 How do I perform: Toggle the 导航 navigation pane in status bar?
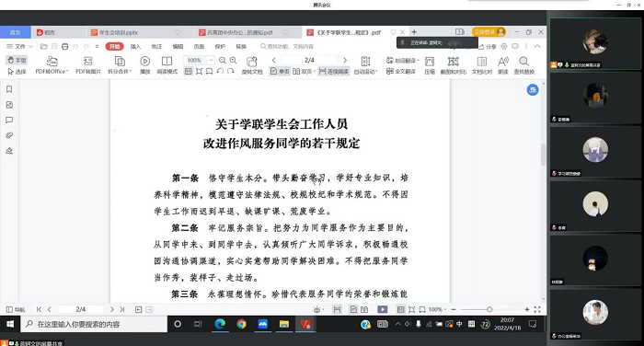[16, 309]
